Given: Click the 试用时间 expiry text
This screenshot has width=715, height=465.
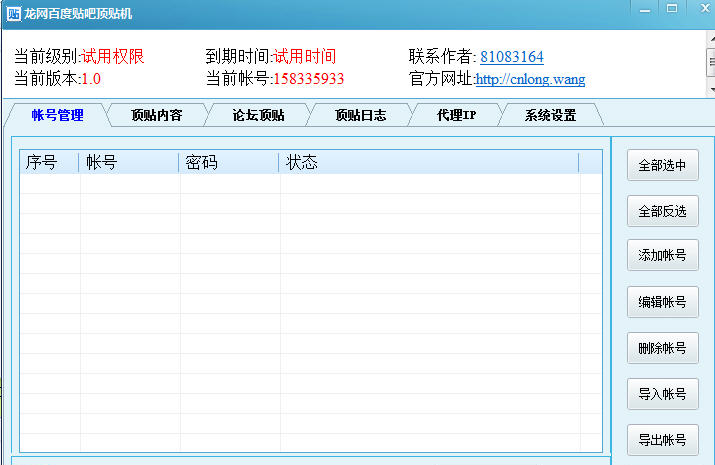Looking at the screenshot, I should click(305, 57).
